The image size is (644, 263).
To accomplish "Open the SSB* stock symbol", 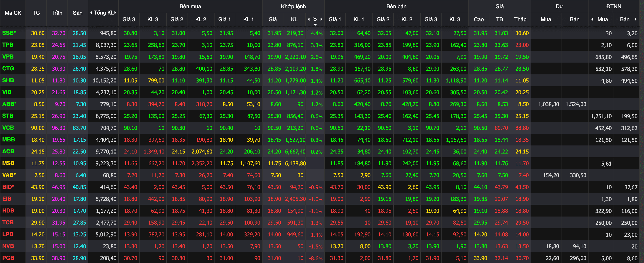I will (9, 33).
